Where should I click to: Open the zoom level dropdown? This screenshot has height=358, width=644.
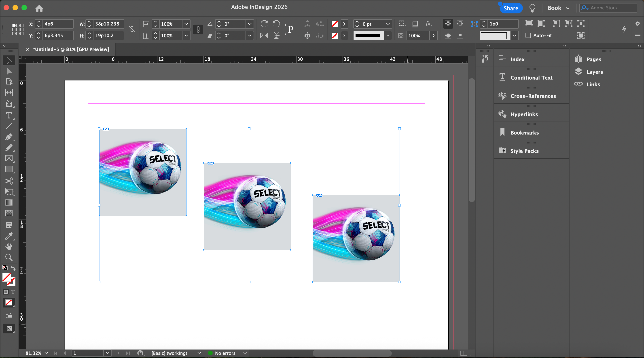46,353
